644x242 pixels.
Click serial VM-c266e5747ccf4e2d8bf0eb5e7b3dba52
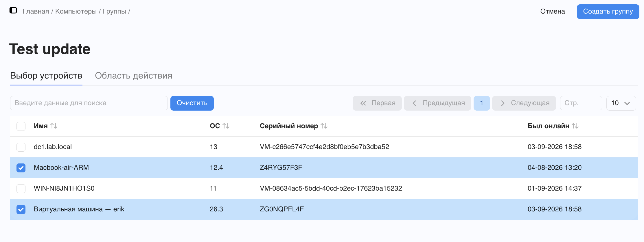[324, 147]
